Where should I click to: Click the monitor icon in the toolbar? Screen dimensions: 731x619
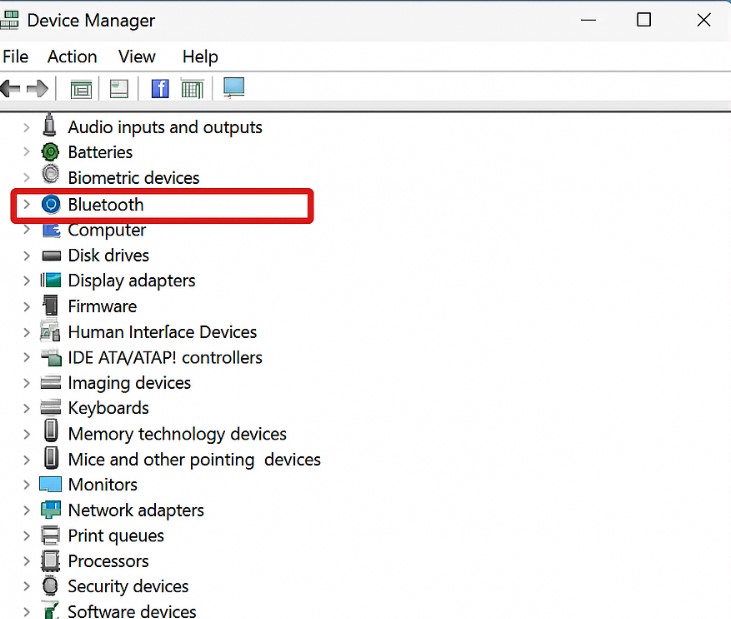[x=233, y=88]
